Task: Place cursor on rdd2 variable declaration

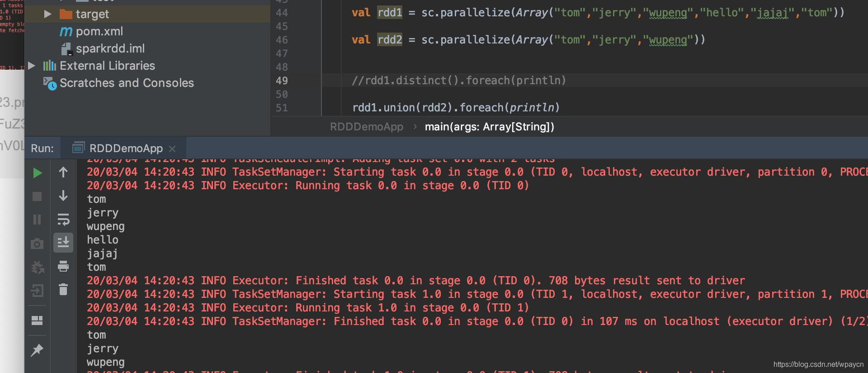Action: [390, 40]
